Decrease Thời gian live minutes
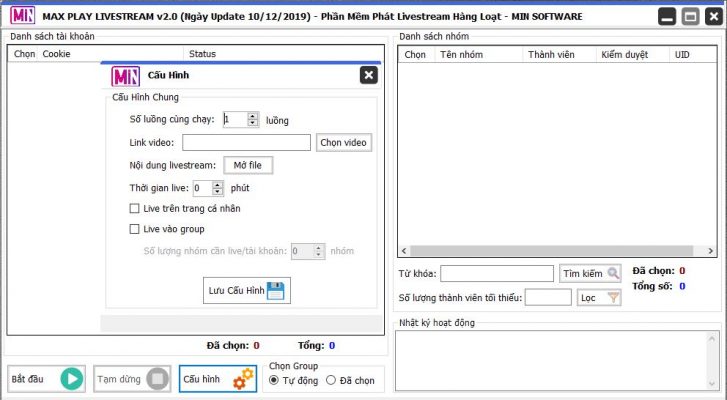This screenshot has height=400, width=727. (219, 191)
